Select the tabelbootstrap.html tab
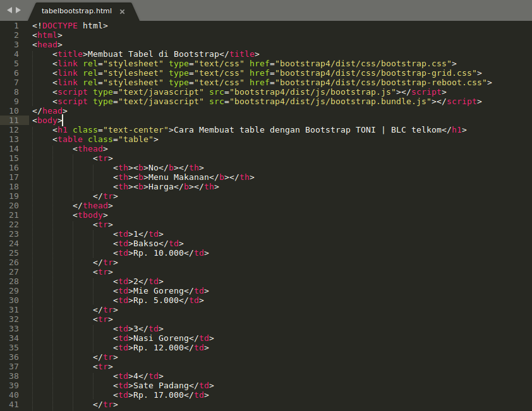Screen dimensions: 532x411 (x=76, y=11)
